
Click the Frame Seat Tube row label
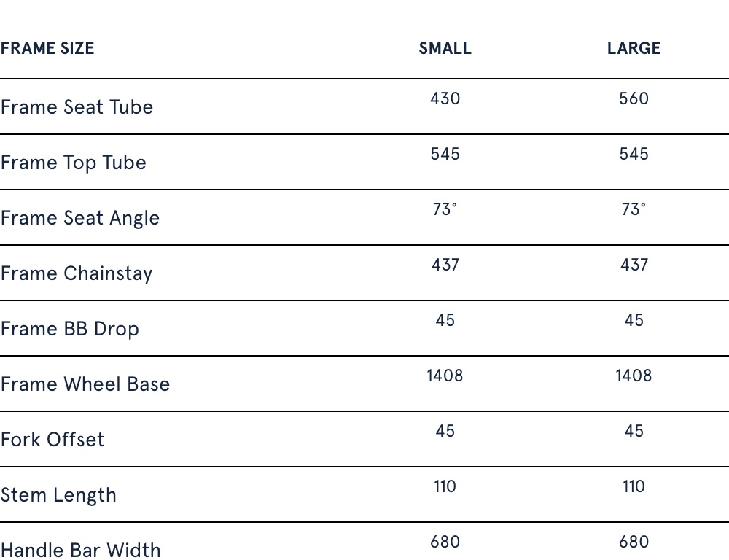77,107
